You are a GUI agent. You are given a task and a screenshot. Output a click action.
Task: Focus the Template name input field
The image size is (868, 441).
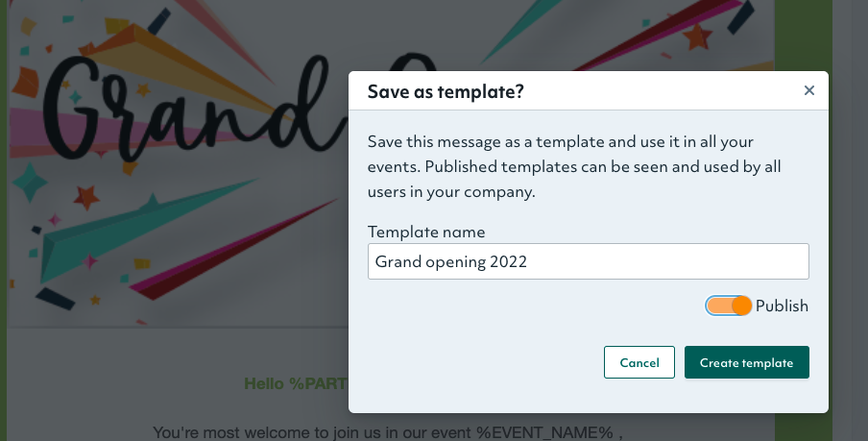(588, 261)
